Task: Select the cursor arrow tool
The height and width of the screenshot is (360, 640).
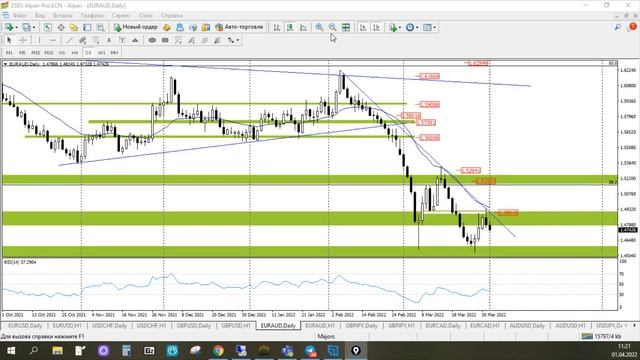Action: tap(9, 40)
